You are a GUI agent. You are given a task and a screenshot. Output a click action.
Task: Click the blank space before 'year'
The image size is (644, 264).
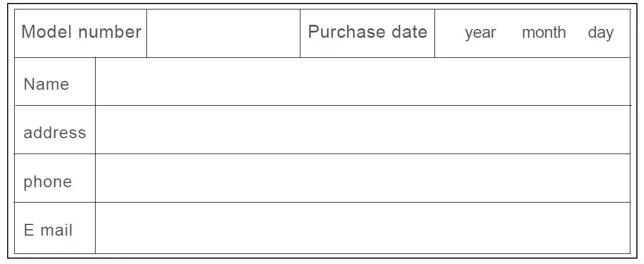coord(450,33)
